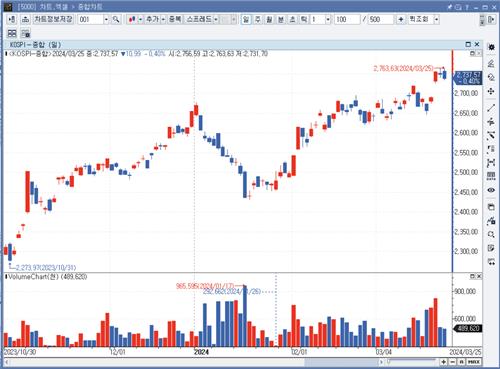Select the crossed-lines analysis tool

click(x=491, y=122)
